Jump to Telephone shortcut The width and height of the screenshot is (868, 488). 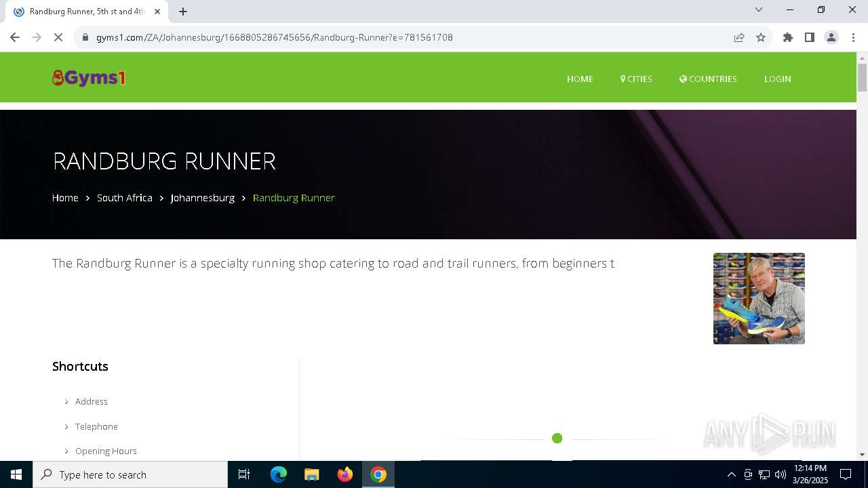click(x=96, y=426)
